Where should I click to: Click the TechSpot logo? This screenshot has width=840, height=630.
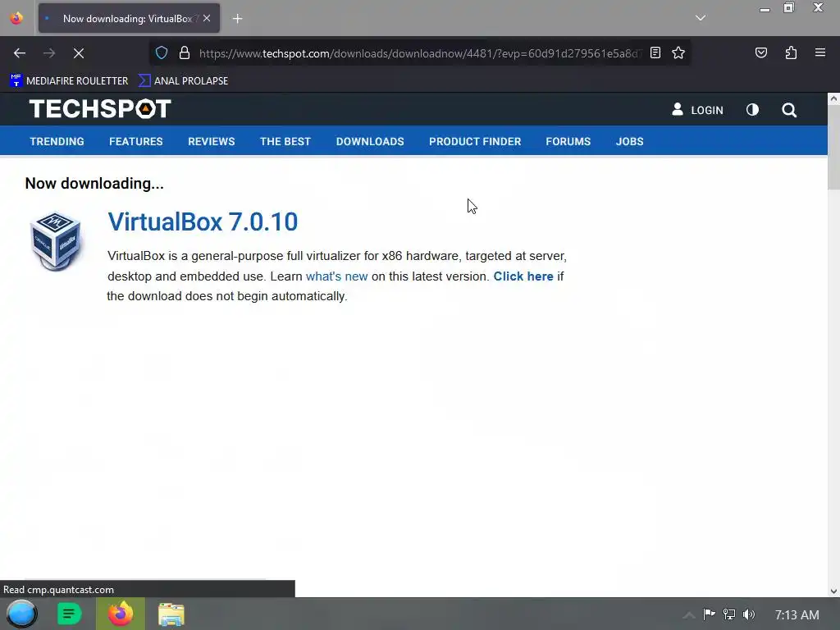(x=100, y=109)
